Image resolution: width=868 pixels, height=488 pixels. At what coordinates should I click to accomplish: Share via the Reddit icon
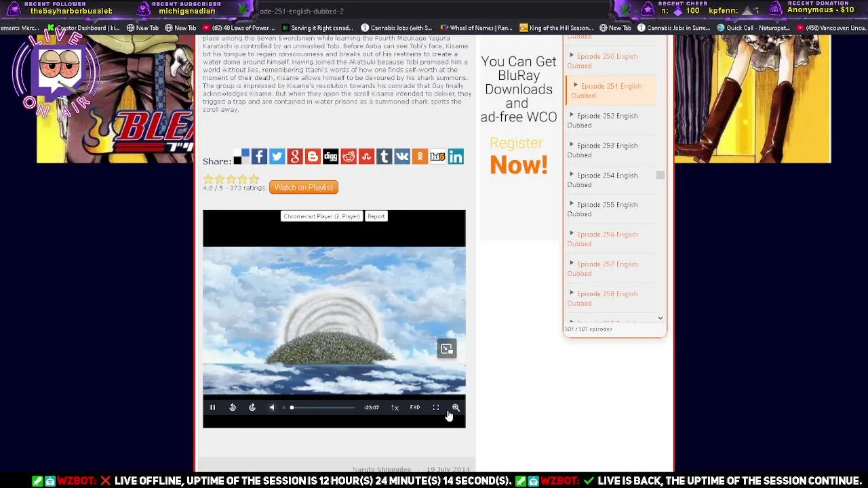(349, 157)
